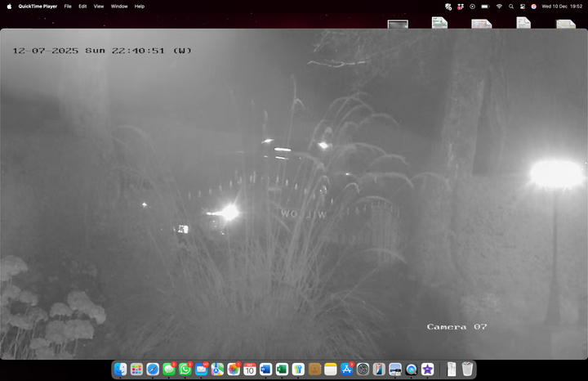This screenshot has height=381, width=588.
Task: Click the Siri icon in menu bar
Action: 534,6
